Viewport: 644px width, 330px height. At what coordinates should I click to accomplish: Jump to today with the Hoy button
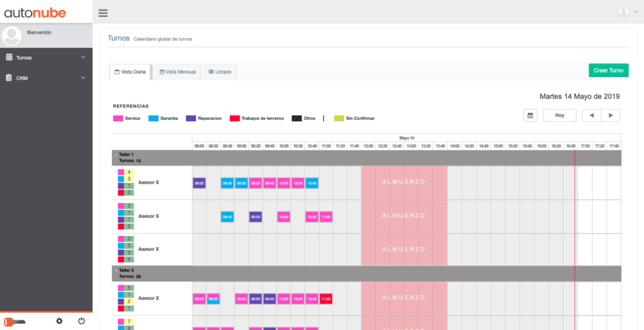(x=559, y=115)
